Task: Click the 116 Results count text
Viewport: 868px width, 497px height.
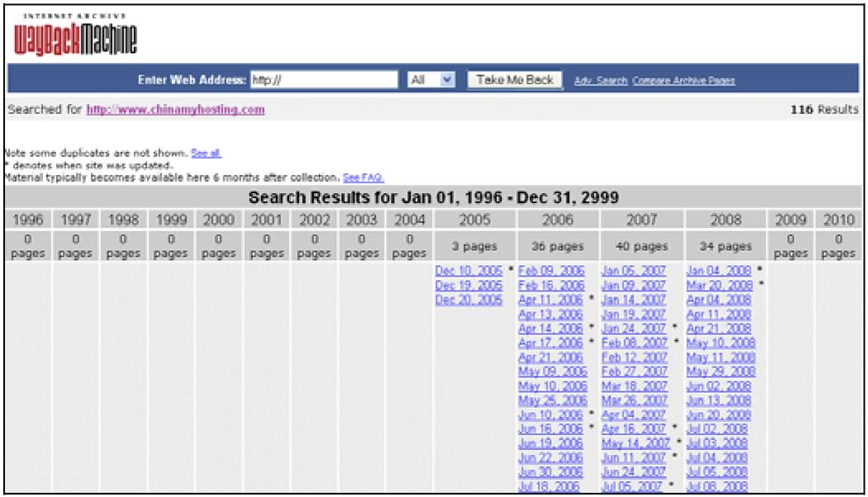Action: pos(824,110)
